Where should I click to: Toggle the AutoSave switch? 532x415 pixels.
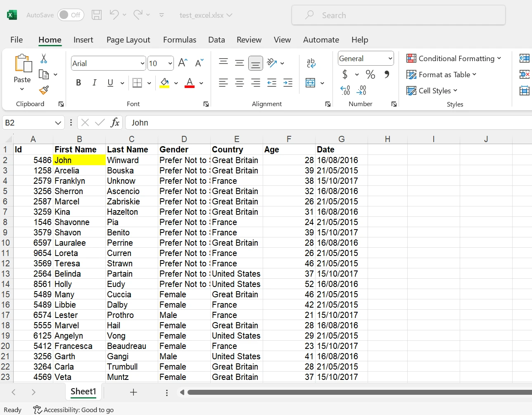(71, 15)
